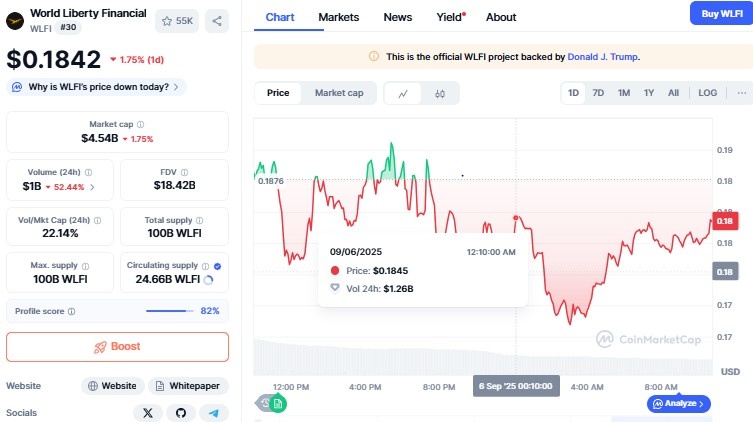This screenshot has height=422, width=753.
Task: Click the 12:00 PM axis label
Action: [x=291, y=387]
